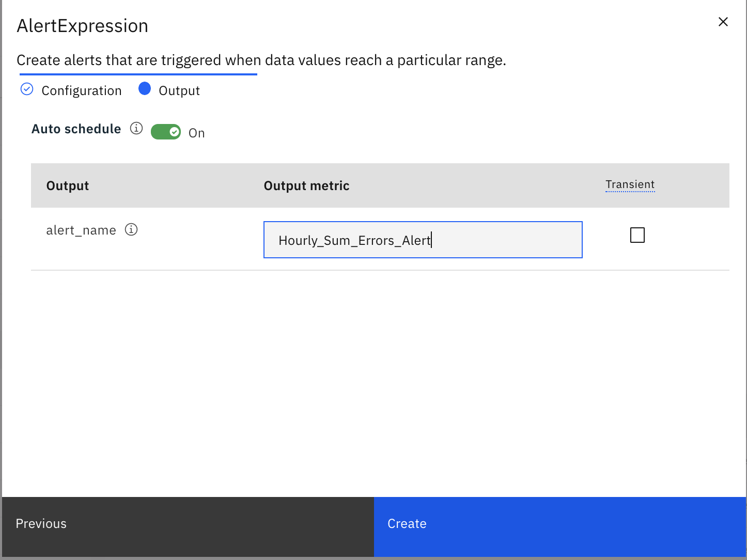The width and height of the screenshot is (747, 560).
Task: Close the AlertExpression dialog
Action: (723, 22)
